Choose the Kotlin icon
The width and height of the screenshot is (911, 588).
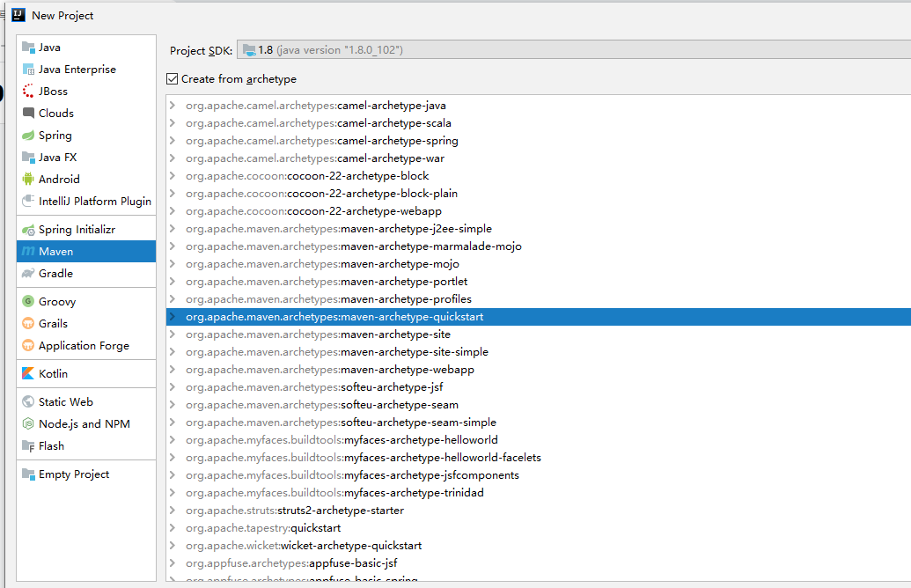28,373
